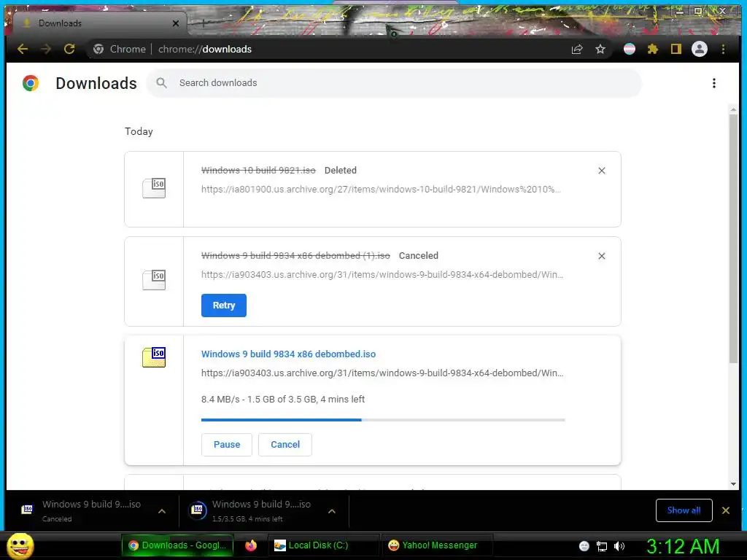Click the 3:12 AM taskbar clock
The image size is (747, 560).
[683, 546]
